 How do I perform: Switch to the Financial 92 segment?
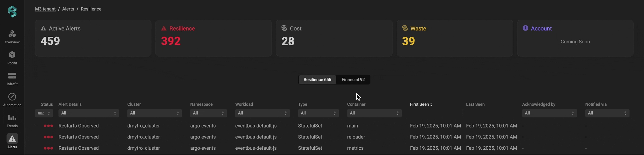[353, 79]
